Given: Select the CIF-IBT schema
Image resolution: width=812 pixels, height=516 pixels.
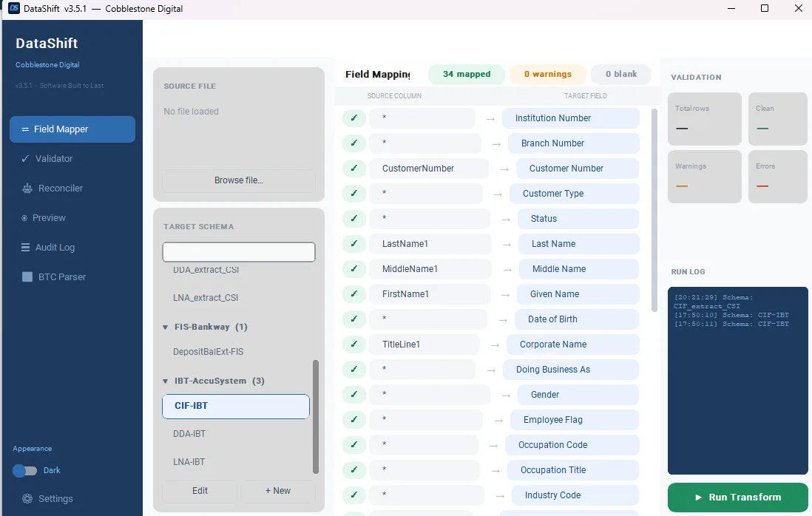Looking at the screenshot, I should 236,407.
